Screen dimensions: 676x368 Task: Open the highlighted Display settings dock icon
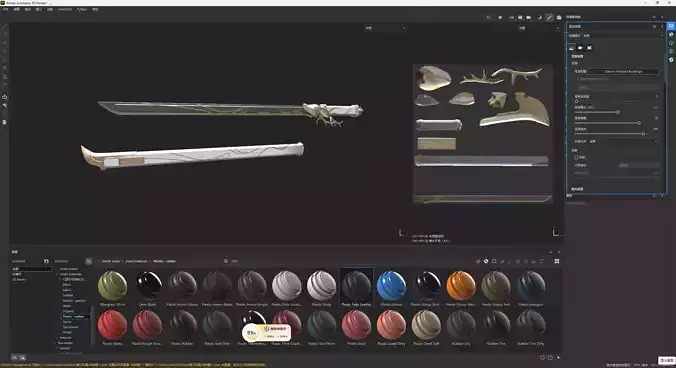coord(671,26)
